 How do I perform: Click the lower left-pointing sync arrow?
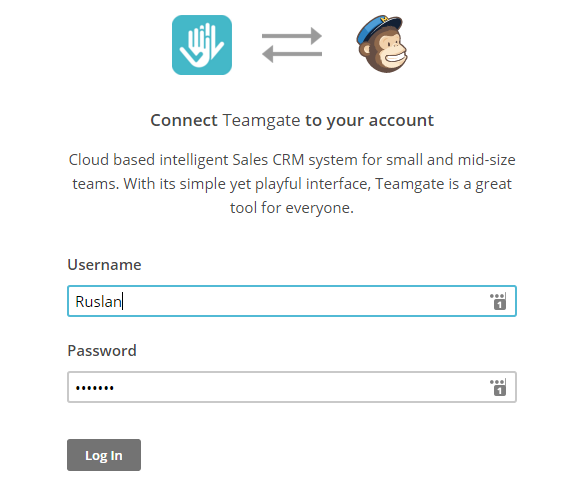pos(292,54)
